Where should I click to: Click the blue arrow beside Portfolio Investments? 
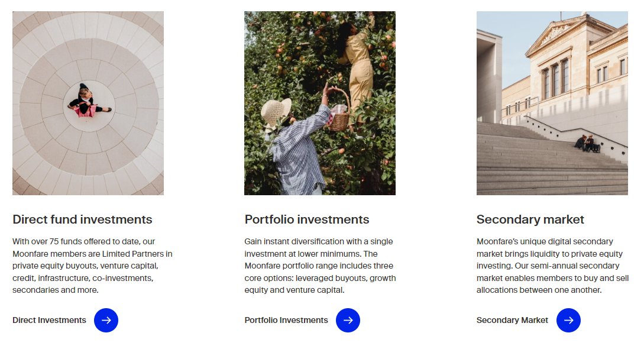click(x=348, y=320)
